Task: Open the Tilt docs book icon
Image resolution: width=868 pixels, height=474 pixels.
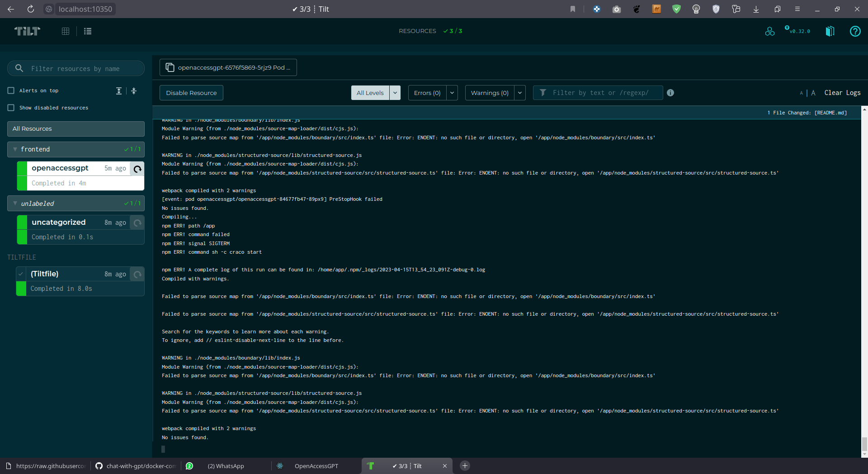Action: click(830, 31)
